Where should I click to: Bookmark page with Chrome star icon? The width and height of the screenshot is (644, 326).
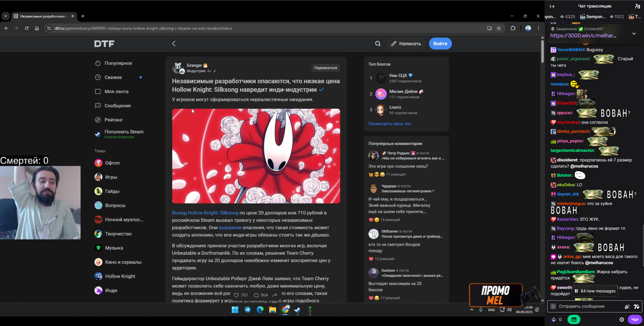pos(499,28)
